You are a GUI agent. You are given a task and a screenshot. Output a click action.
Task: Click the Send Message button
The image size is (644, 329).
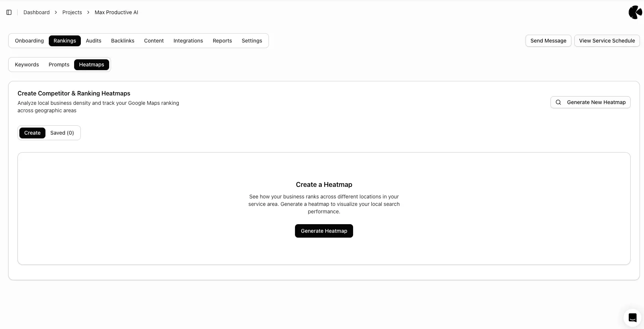548,41
